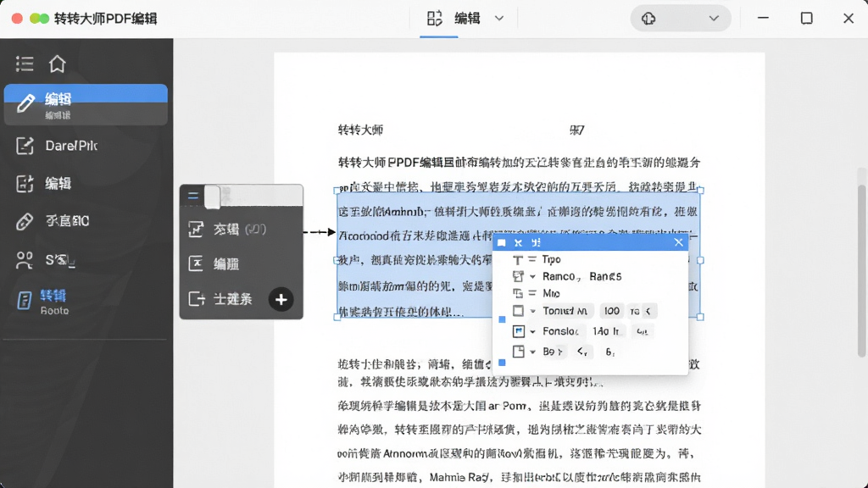
Task: Toggle the checkbox on the Tonued row
Action: pos(518,311)
